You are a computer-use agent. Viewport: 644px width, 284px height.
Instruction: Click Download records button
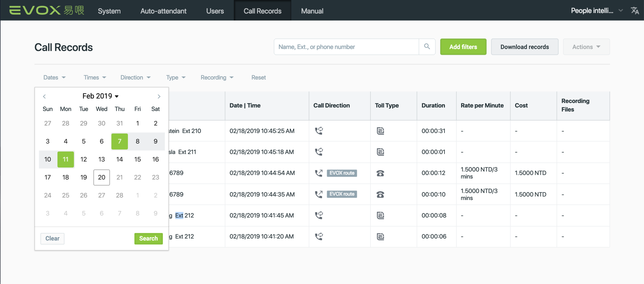[x=524, y=47]
